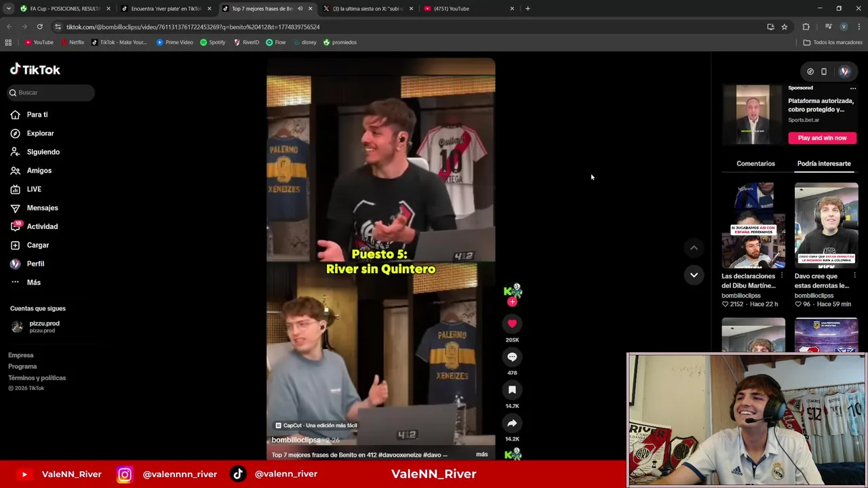This screenshot has width=868, height=488.
Task: Open the sponsored ad options ellipsis
Action: tap(853, 88)
